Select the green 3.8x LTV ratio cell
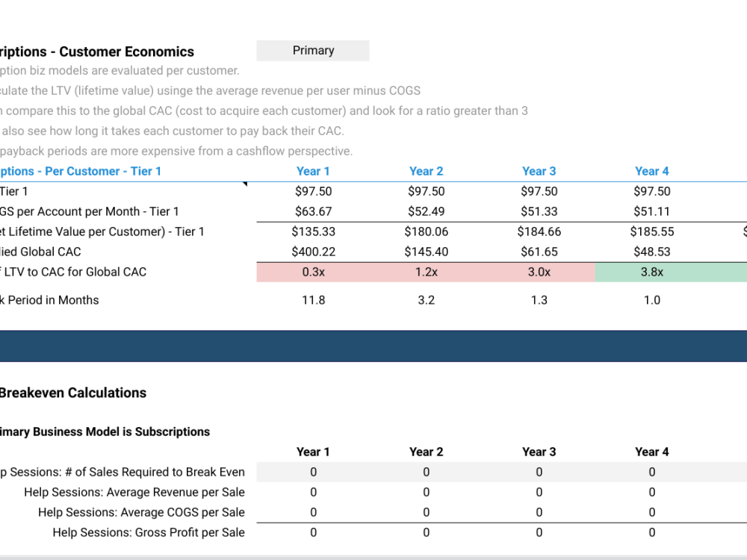The height and width of the screenshot is (560, 747). pyautogui.click(x=651, y=272)
